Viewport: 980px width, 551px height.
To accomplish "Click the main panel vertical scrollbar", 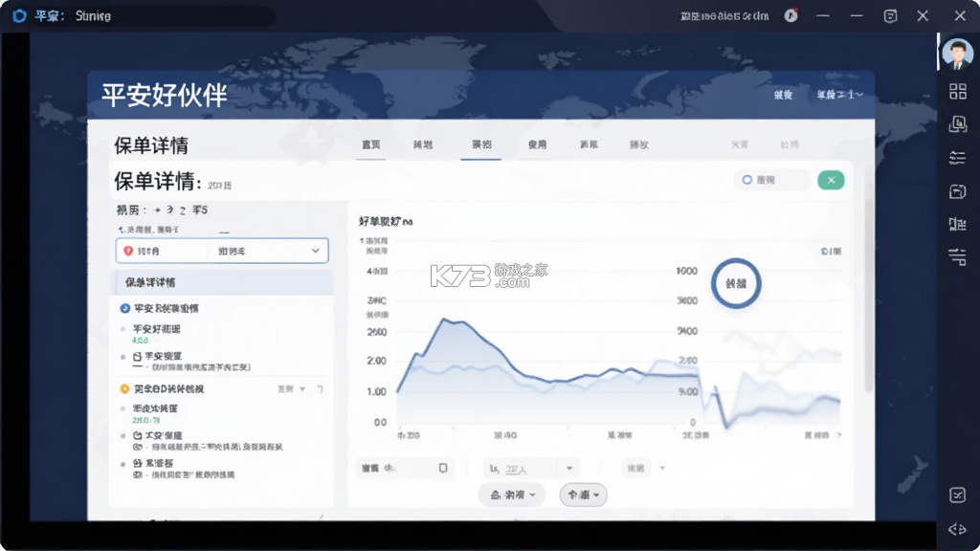I will click(868, 278).
